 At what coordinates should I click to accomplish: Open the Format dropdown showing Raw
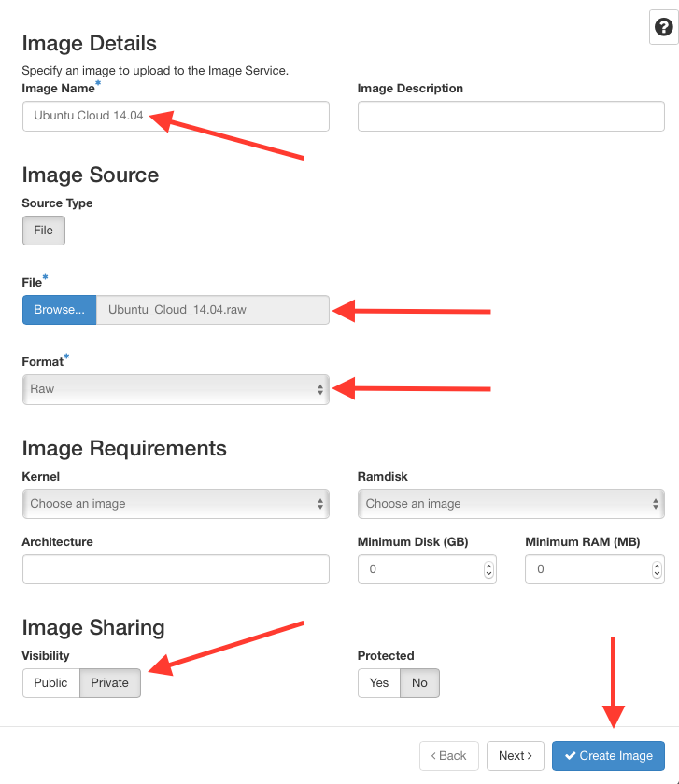176,389
